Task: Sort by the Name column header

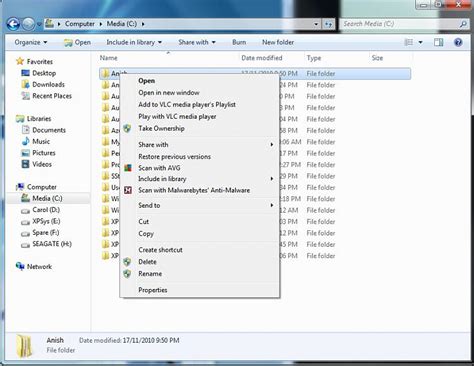Action: (109, 58)
